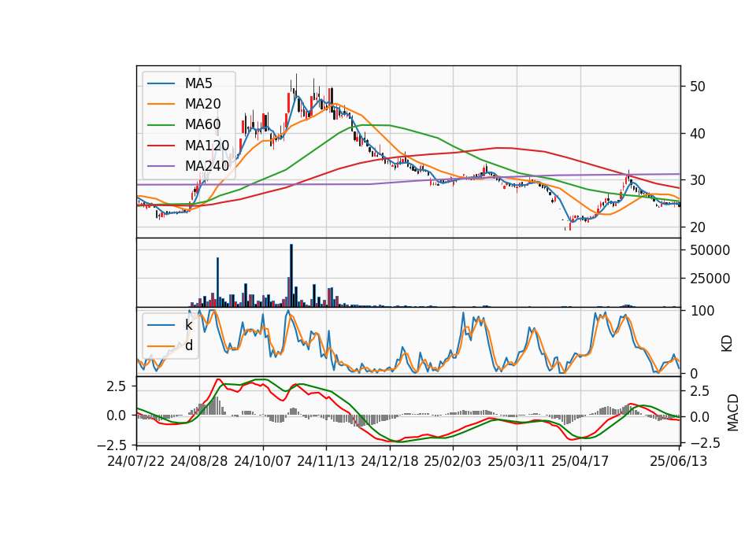
Task: Click the MA120 legend label
Action: point(207,146)
